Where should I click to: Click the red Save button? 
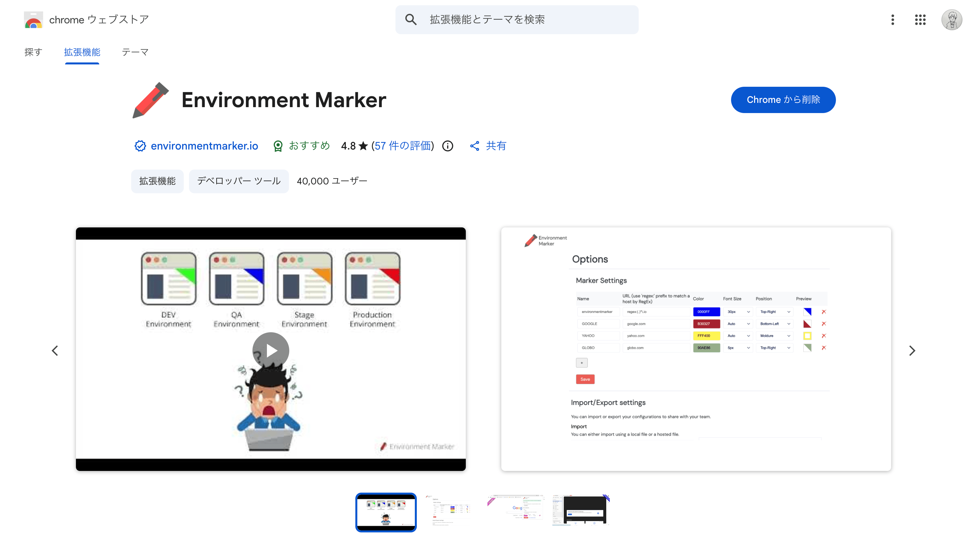(585, 379)
